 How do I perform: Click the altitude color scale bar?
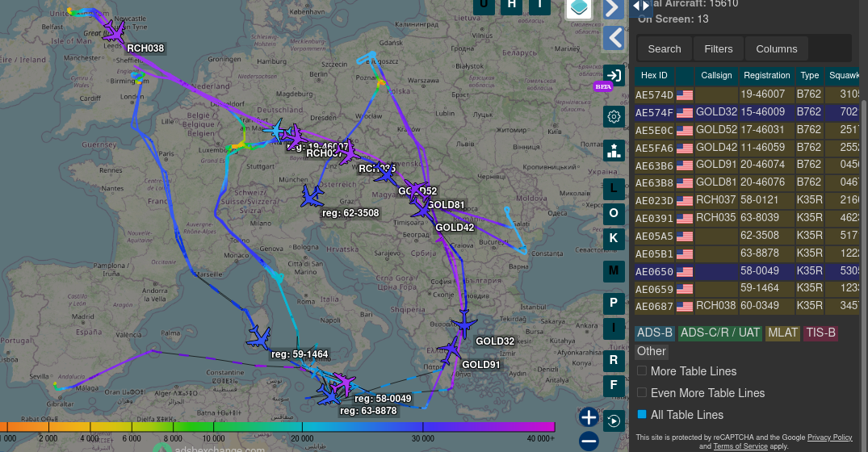tap(277, 426)
